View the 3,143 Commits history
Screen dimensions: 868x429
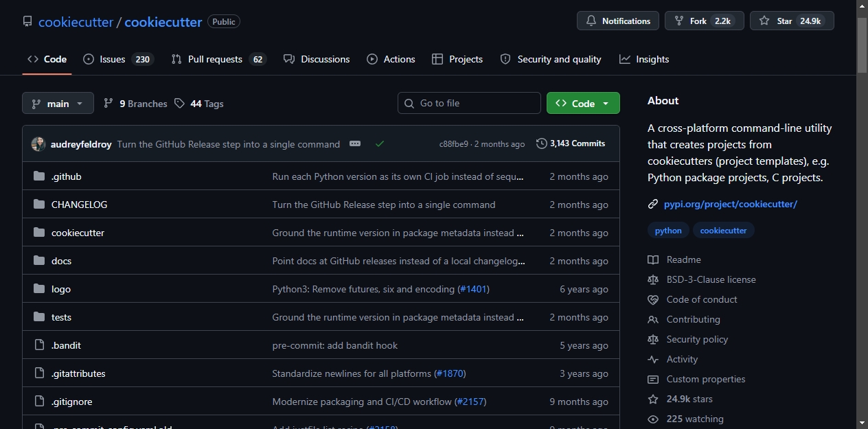(571, 143)
